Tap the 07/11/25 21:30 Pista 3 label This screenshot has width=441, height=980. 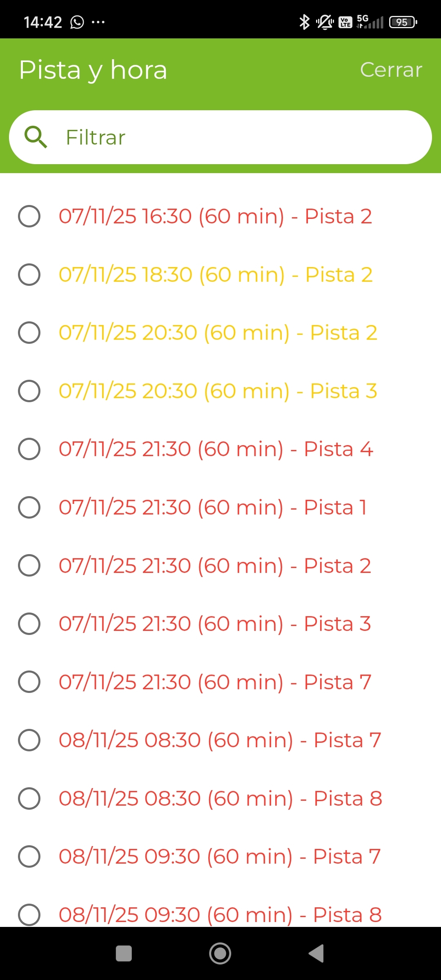tap(215, 624)
